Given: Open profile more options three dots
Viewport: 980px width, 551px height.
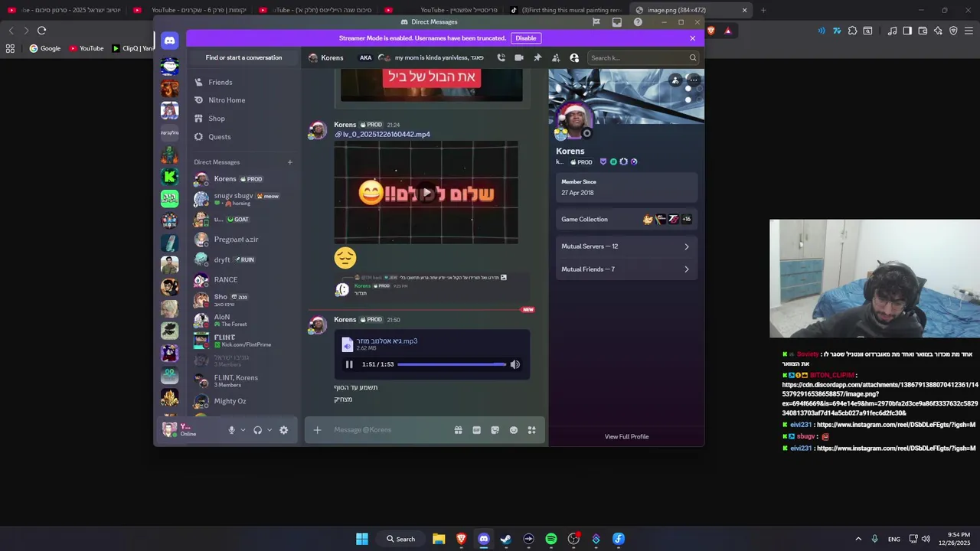Looking at the screenshot, I should point(694,80).
